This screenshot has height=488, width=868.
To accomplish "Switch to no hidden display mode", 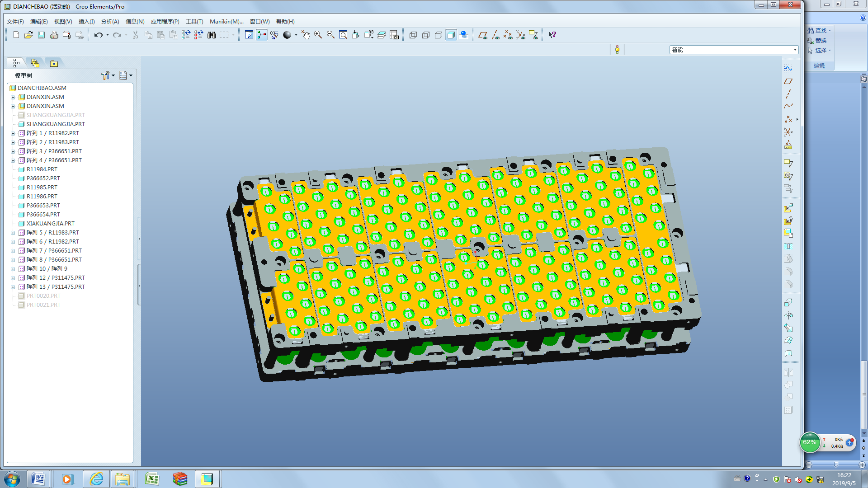I will pos(439,35).
